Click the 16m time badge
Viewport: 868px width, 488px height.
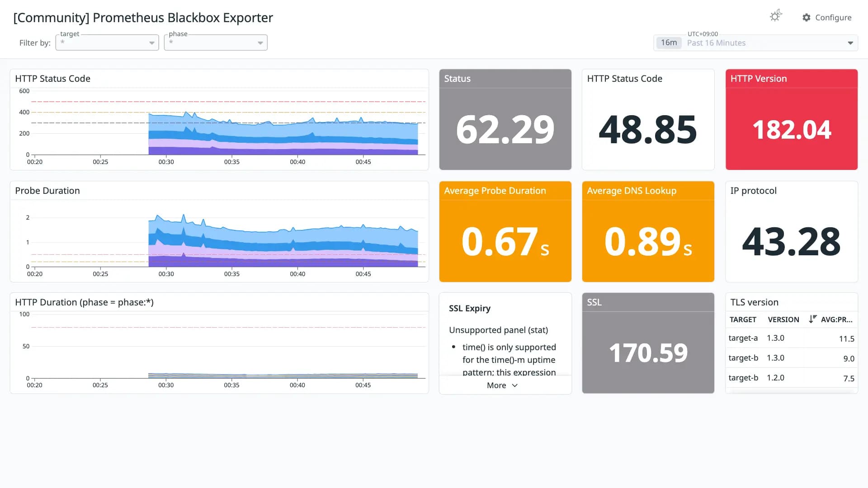tap(669, 42)
